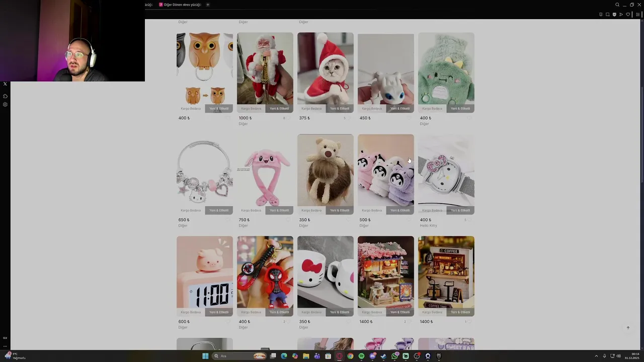Open the teddy bear hair clip product
The image size is (644, 362).
326,174
